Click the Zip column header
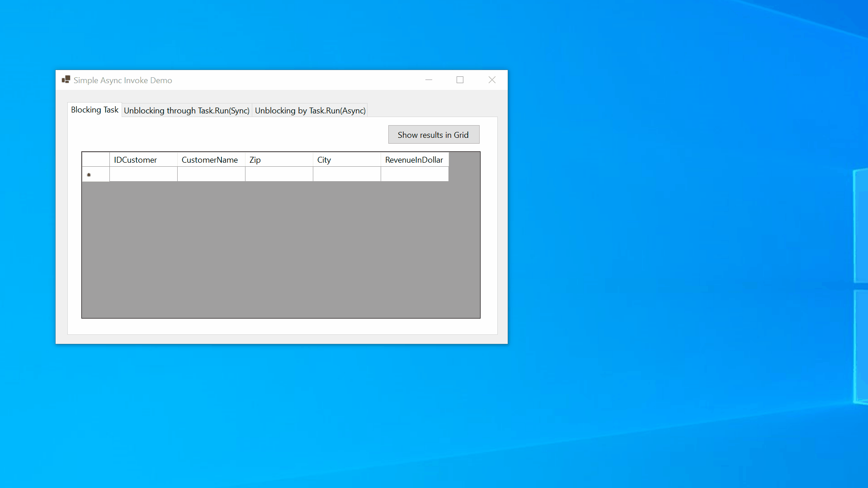Screen dimensions: 868x488 point(278,160)
